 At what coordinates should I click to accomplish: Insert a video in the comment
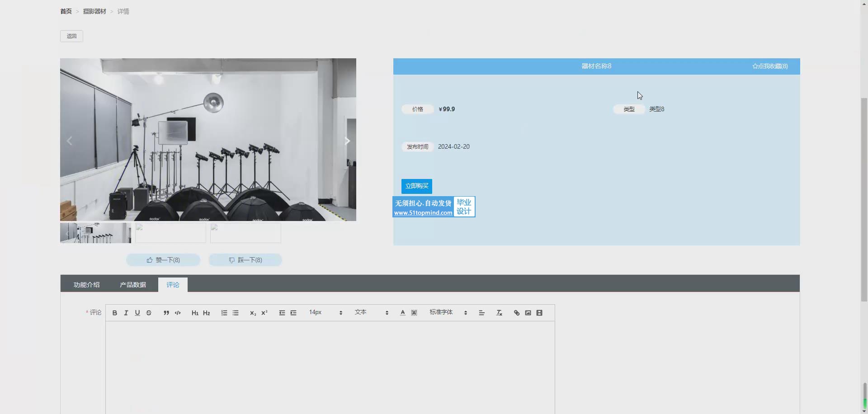539,313
